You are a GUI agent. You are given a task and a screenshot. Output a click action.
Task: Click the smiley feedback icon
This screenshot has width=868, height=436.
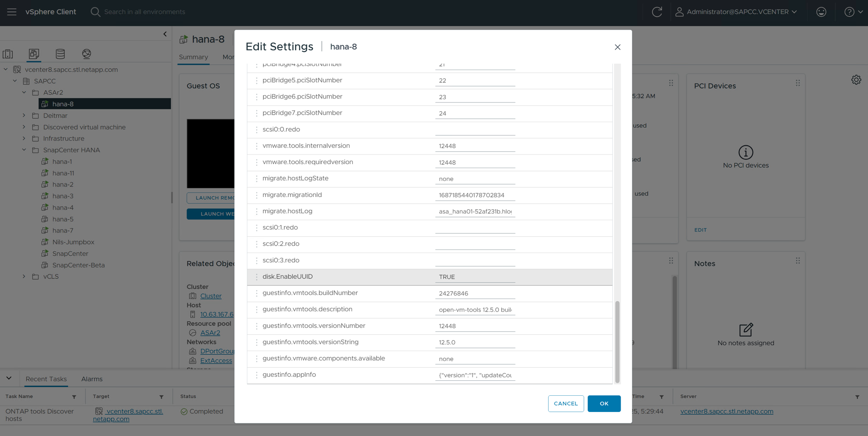pos(821,12)
